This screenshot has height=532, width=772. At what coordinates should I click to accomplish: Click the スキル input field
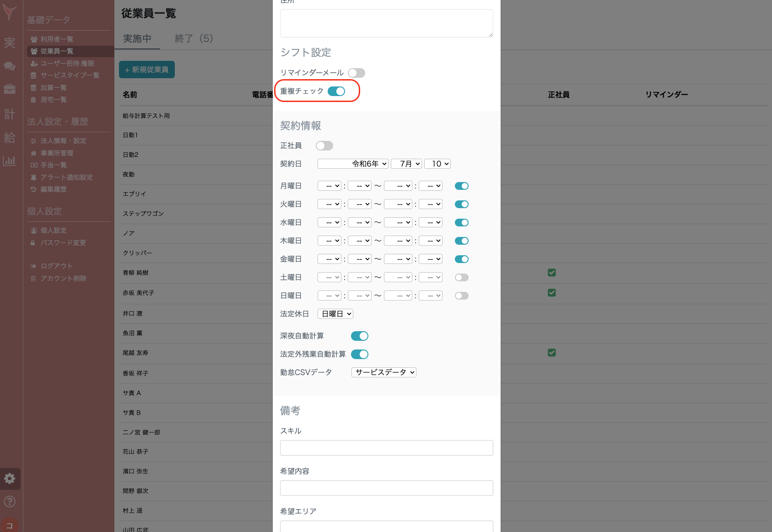pos(386,448)
